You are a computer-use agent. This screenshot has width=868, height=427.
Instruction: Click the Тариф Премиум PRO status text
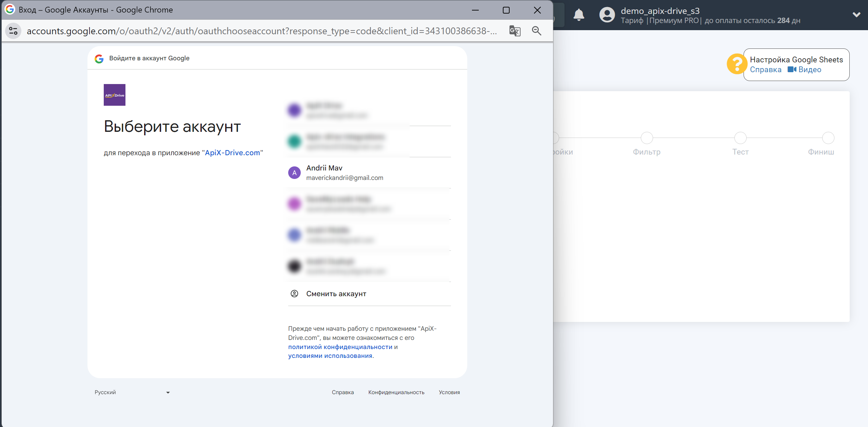click(710, 21)
